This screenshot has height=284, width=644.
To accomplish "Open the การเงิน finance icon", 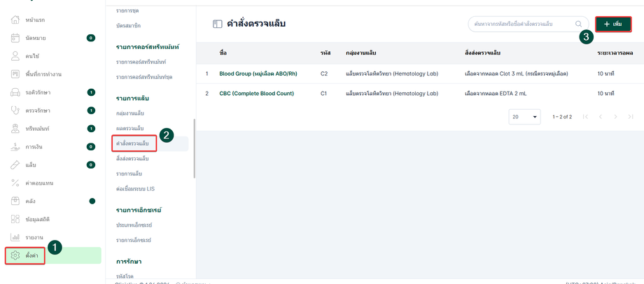I will 15,146.
